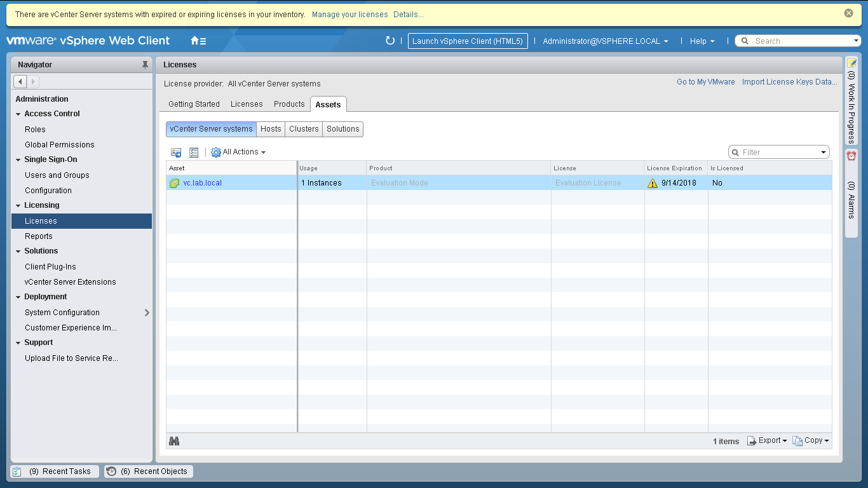Viewport: 868px width, 488px height.
Task: Click the Navigator pin icon
Action: tap(145, 65)
